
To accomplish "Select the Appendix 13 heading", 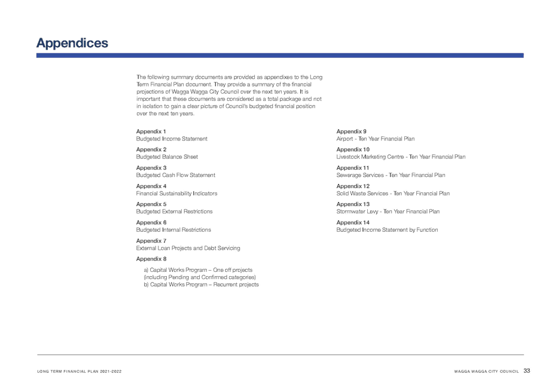I will [353, 204].
